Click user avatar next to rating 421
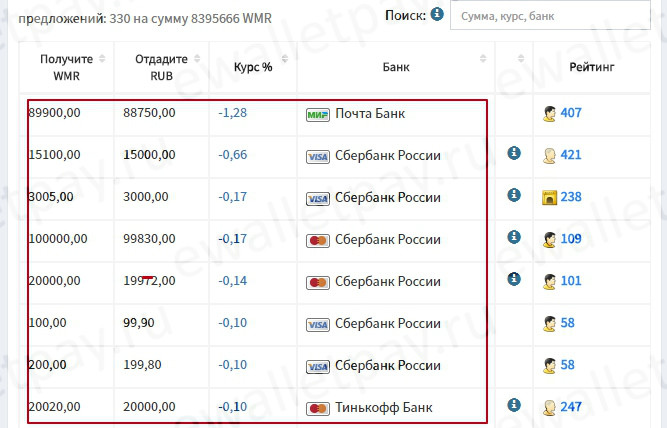Screen dimensions: 667x428 click(x=549, y=156)
